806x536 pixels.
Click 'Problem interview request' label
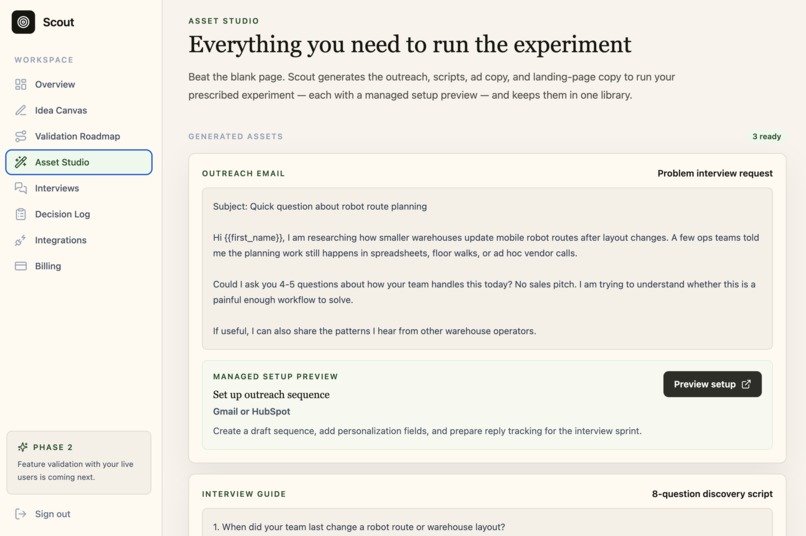pos(715,174)
